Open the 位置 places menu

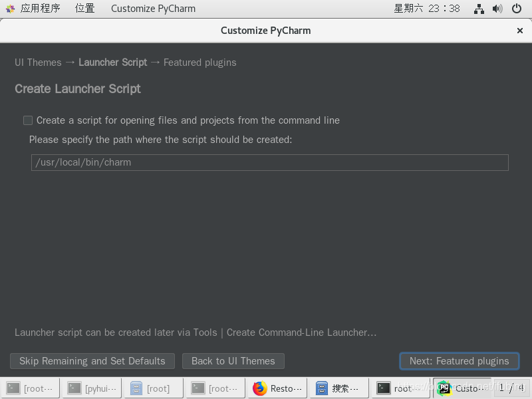tap(85, 8)
